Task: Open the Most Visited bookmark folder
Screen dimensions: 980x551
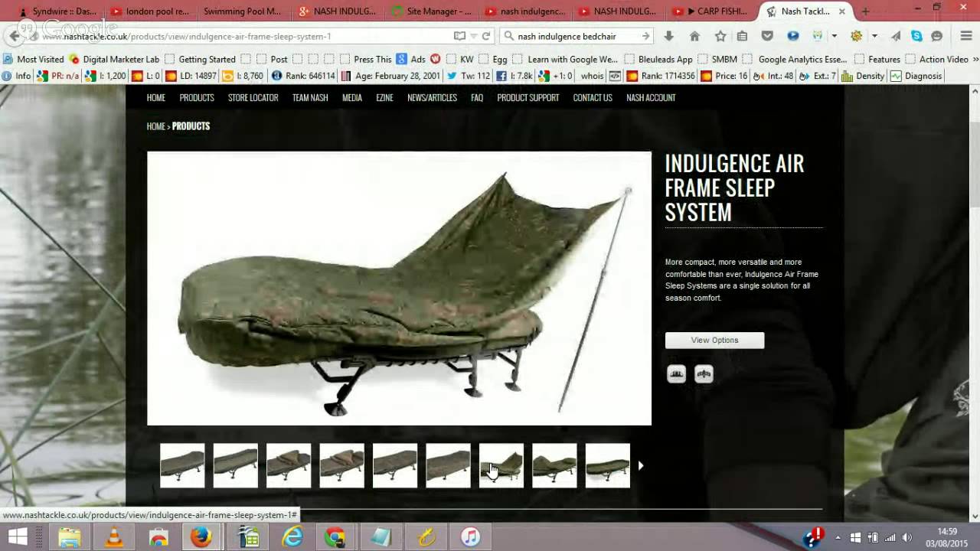Action: click(x=34, y=59)
